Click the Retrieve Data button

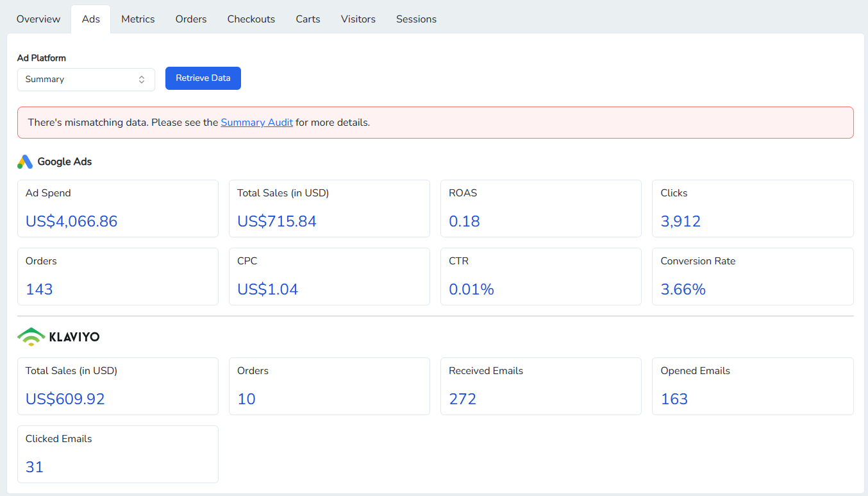[203, 78]
